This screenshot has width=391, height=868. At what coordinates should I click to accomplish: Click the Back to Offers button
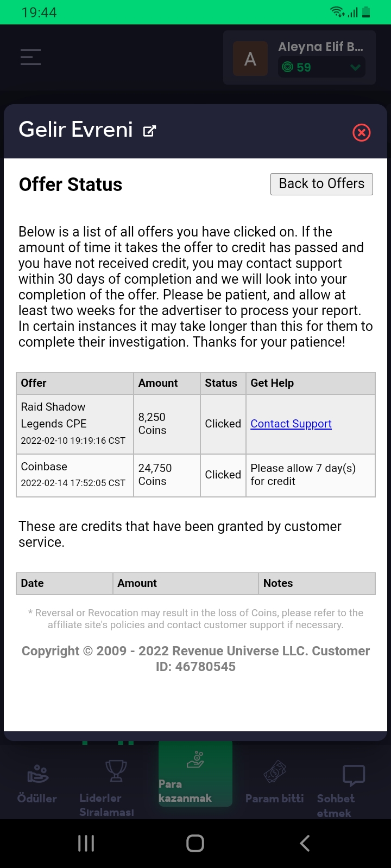coord(321,184)
